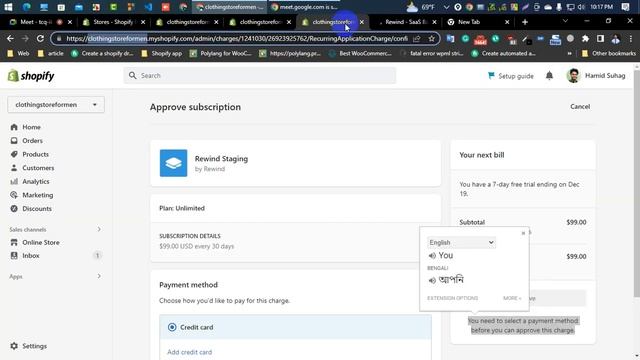This screenshot has width=640, height=360.
Task: Open the Hamid Suhag account menu
Action: click(x=596, y=76)
